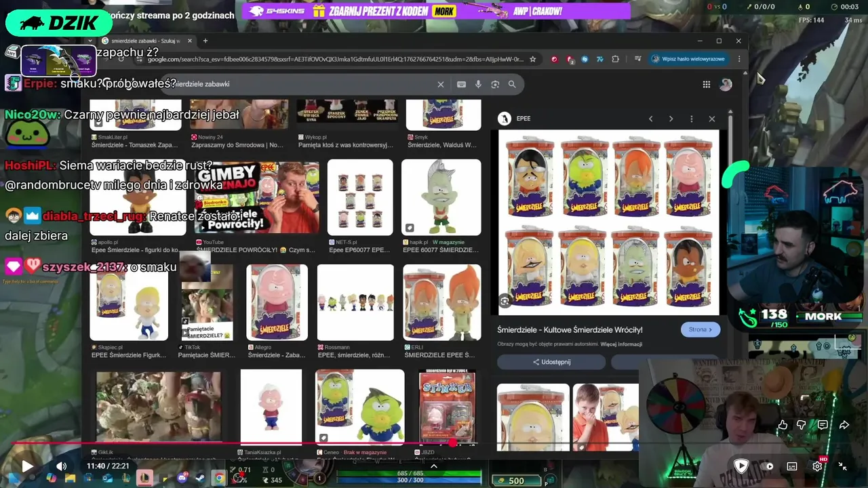Open the YouTube ŚMIERDZIELE POWRÓCIŁY! video result

click(257, 198)
